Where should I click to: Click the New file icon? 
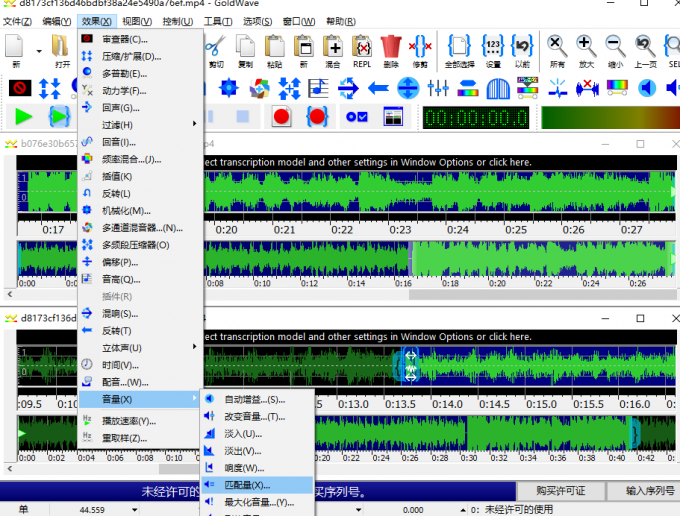tap(15, 46)
